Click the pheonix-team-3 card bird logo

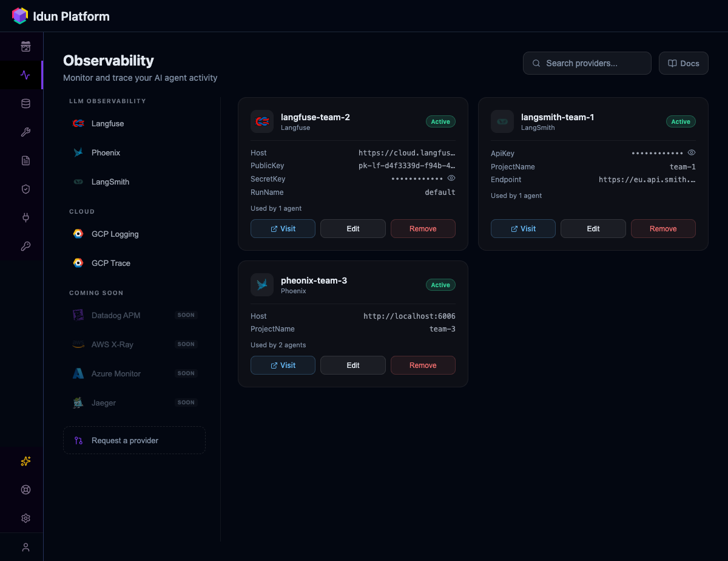(262, 285)
